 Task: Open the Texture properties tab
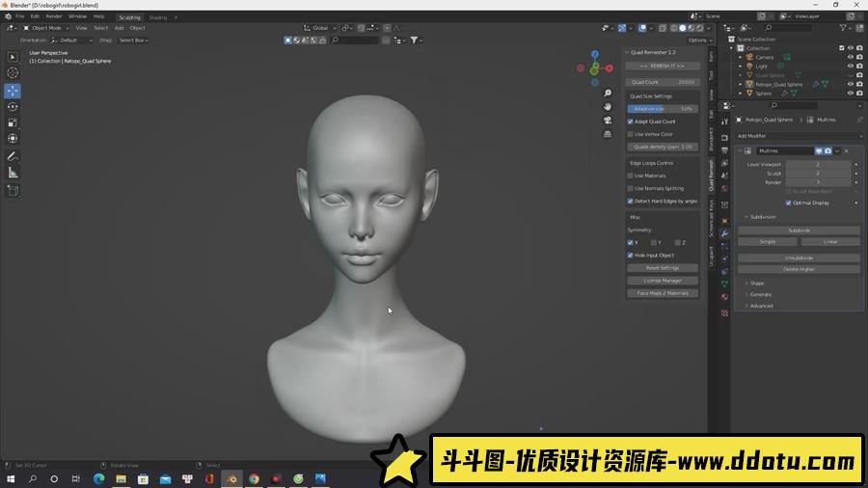tap(724, 313)
